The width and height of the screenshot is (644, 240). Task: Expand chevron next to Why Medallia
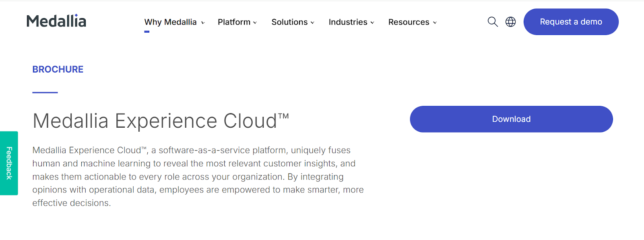(x=203, y=23)
